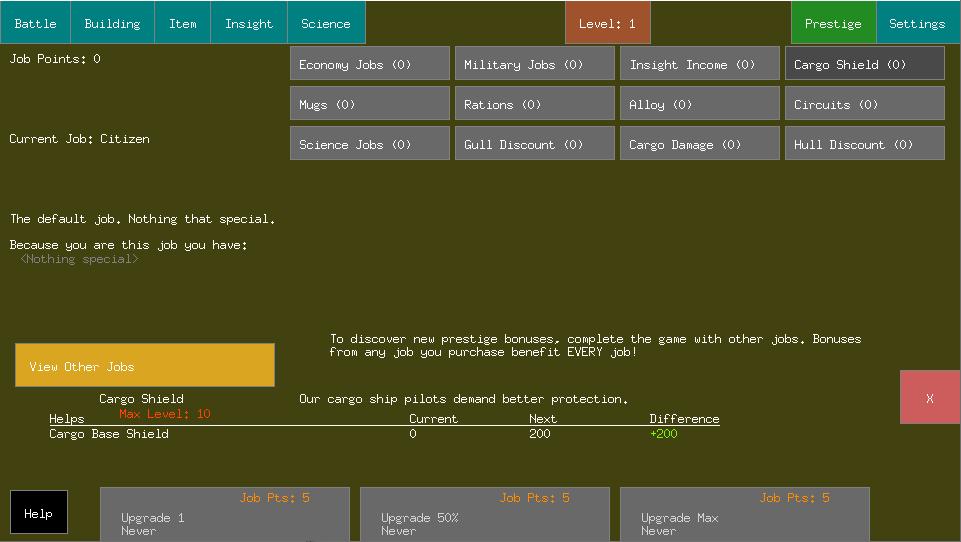This screenshot has height=542, width=961.
Task: Open the Settings menu
Action: pos(917,23)
